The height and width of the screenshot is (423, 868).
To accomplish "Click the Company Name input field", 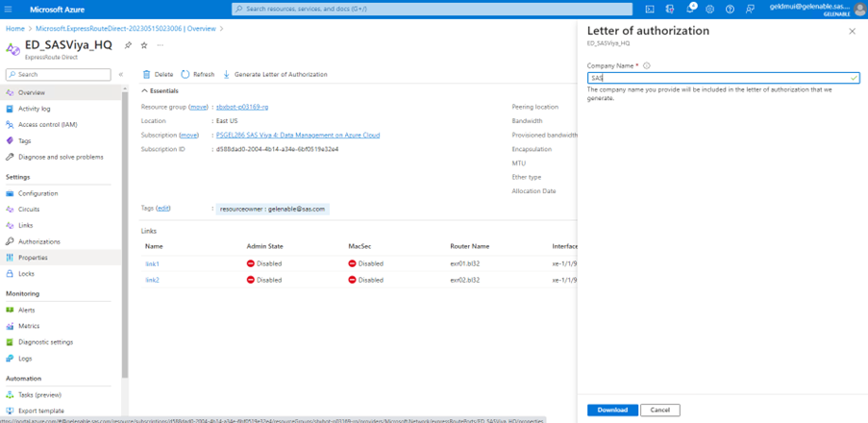I will 723,78.
